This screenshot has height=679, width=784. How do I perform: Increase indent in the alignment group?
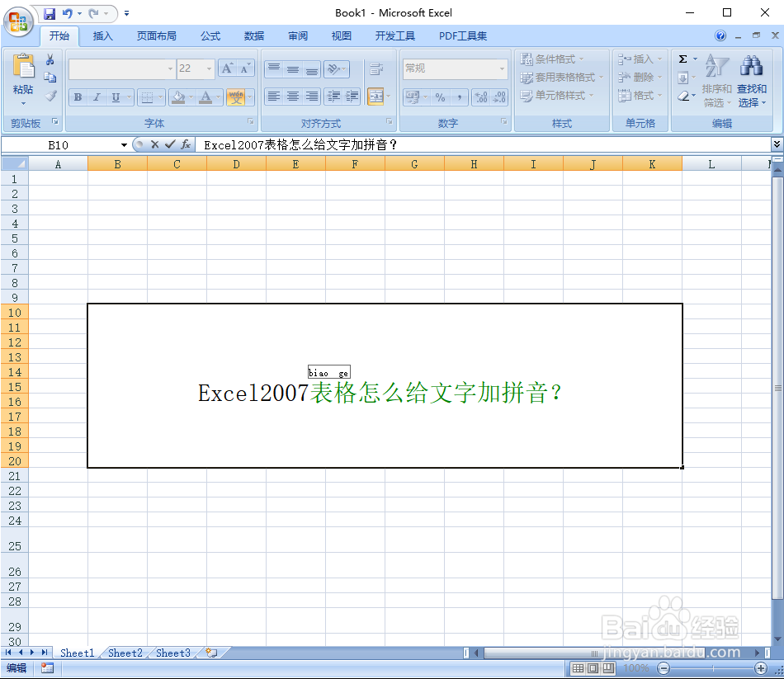pyautogui.click(x=352, y=96)
